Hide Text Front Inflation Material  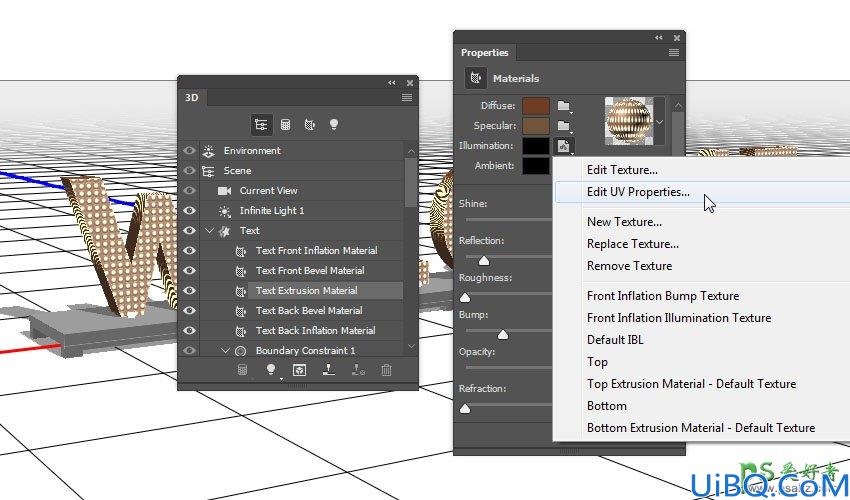189,251
